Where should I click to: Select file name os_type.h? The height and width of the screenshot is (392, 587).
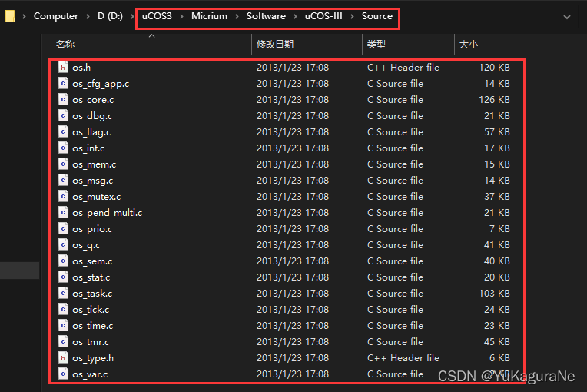(93, 358)
